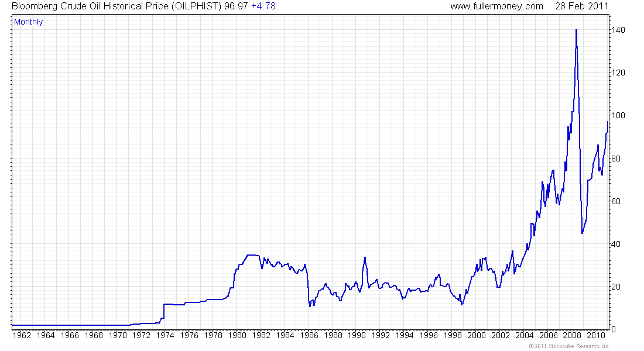Click the '1970' year axis label

118,335
